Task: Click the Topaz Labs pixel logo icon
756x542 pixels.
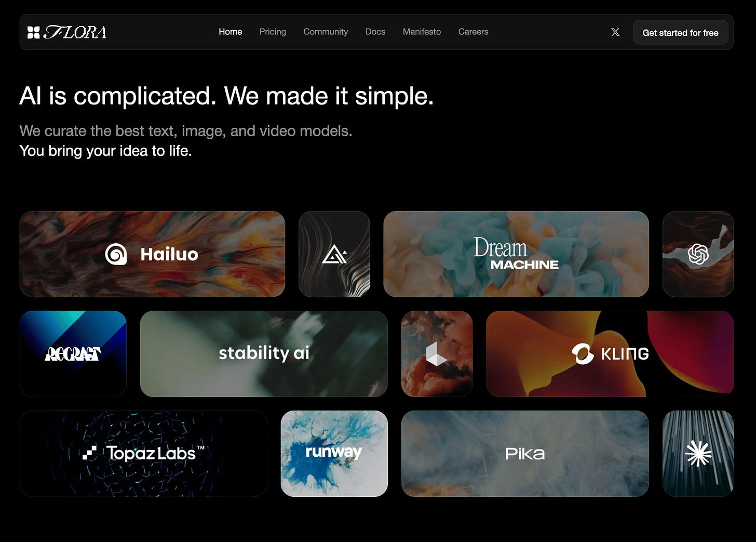Action: point(90,453)
